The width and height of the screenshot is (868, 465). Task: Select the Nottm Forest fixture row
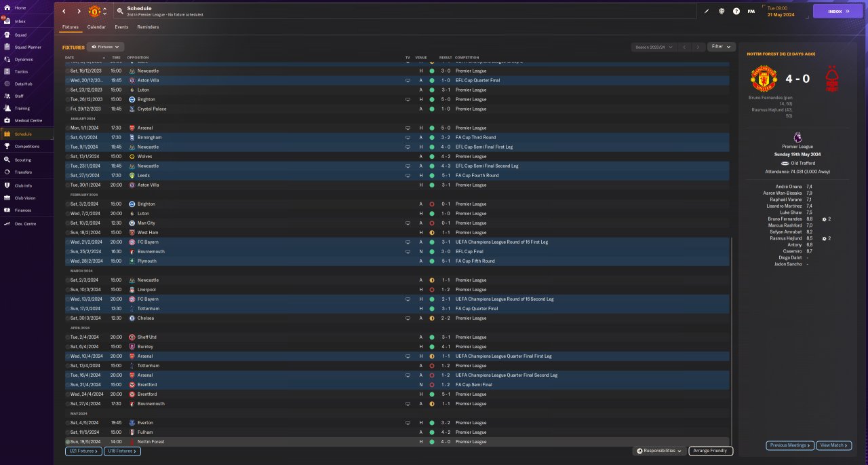click(397, 442)
